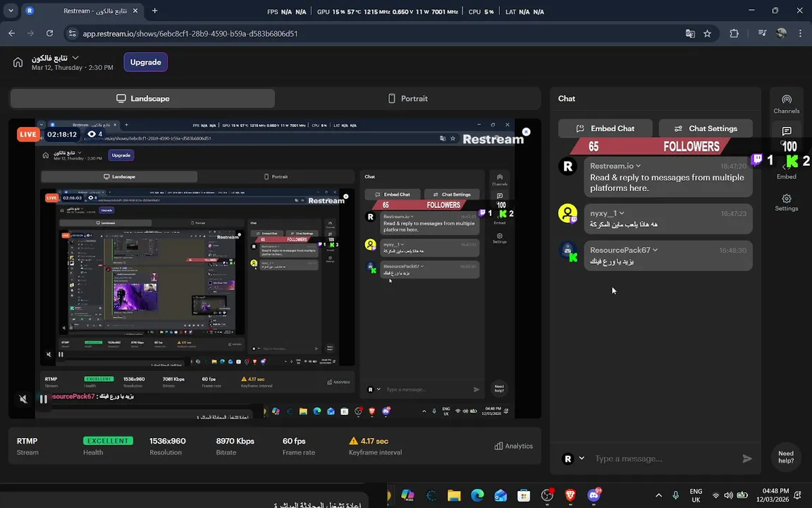Select the Restream browser tab
The height and width of the screenshot is (508, 812).
click(85, 11)
